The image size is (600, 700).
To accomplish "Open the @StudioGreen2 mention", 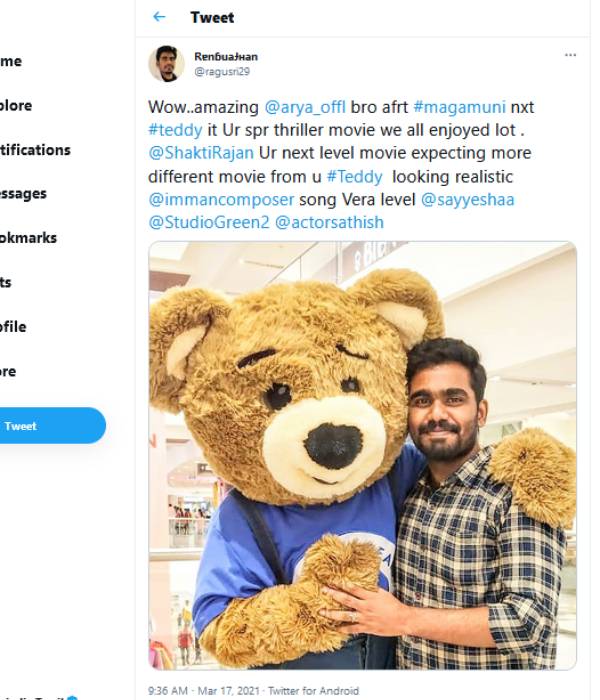I will tap(208, 222).
